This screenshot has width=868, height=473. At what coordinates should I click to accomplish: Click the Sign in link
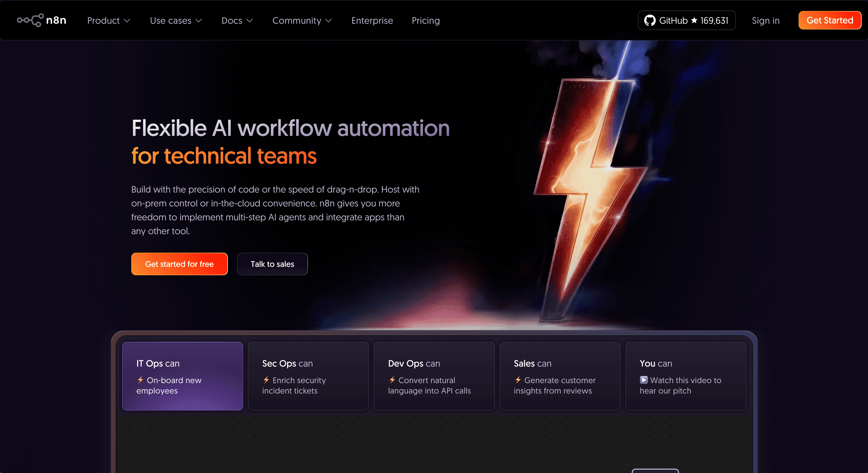(x=766, y=21)
